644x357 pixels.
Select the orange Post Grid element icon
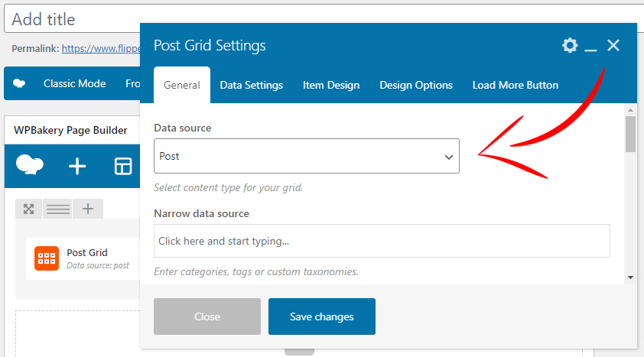tap(47, 258)
